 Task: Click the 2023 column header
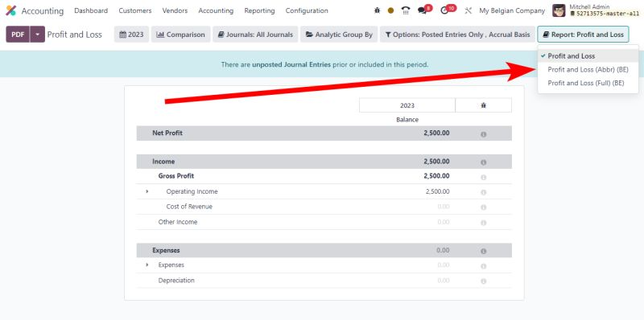[407, 105]
